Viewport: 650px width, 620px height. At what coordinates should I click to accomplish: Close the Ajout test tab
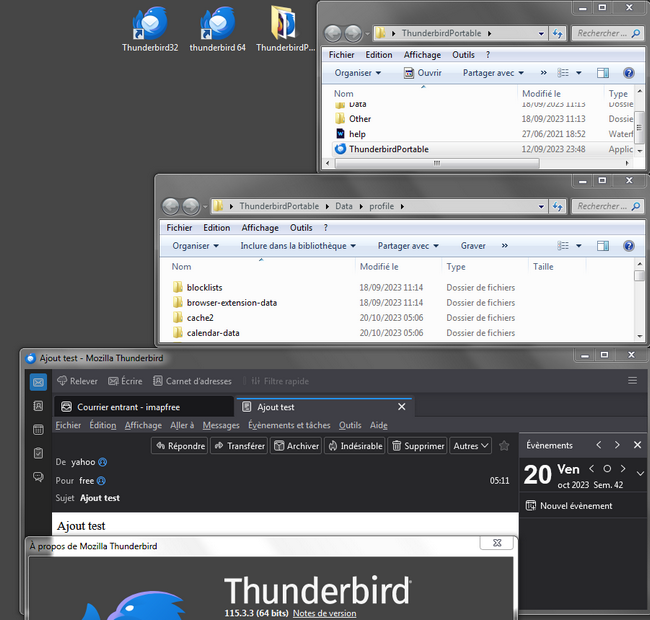[402, 407]
